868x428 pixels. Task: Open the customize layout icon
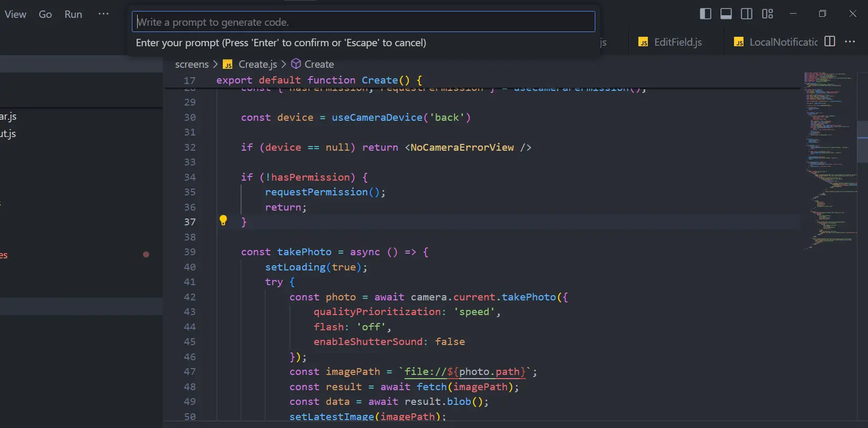(768, 14)
